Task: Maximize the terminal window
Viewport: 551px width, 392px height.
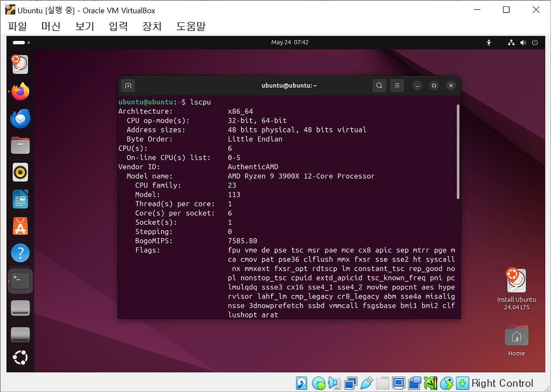Action: point(434,86)
